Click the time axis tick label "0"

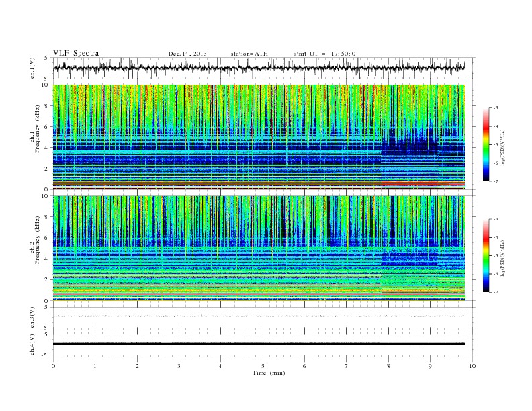tap(53, 366)
